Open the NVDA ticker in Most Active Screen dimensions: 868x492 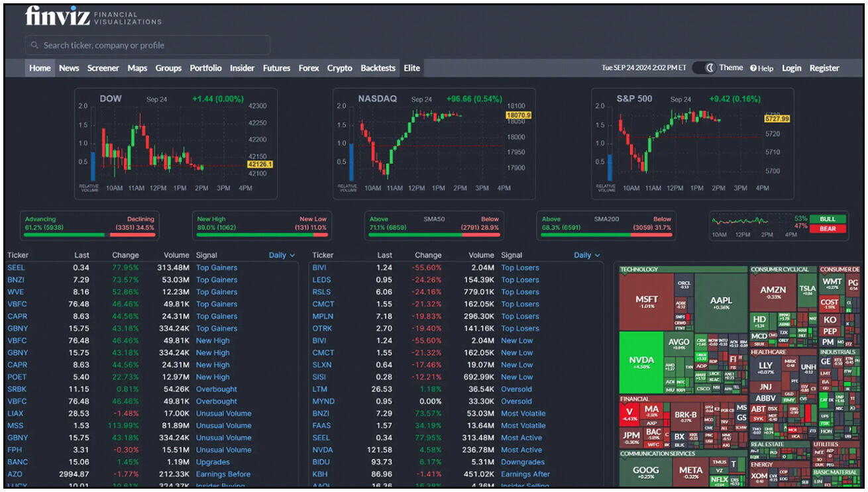tap(323, 450)
